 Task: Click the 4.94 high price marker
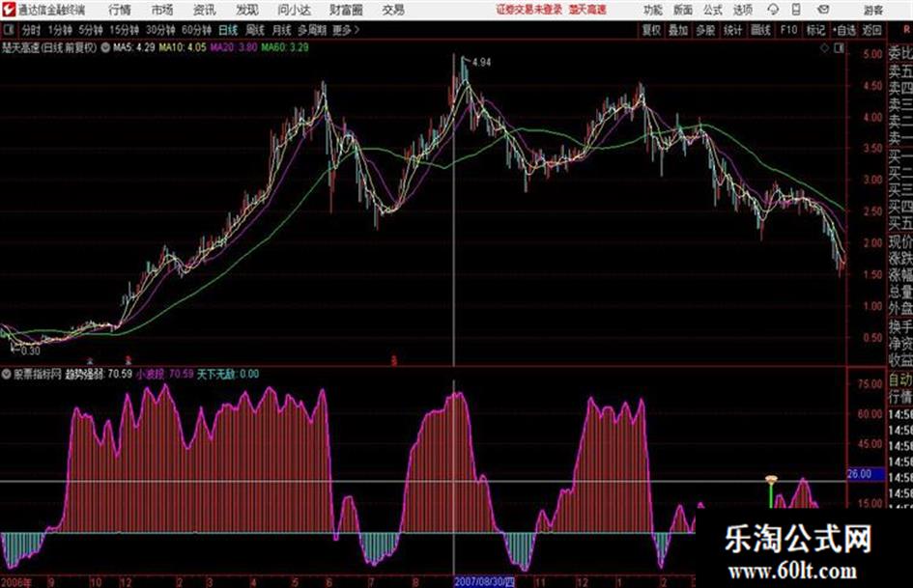[481, 62]
